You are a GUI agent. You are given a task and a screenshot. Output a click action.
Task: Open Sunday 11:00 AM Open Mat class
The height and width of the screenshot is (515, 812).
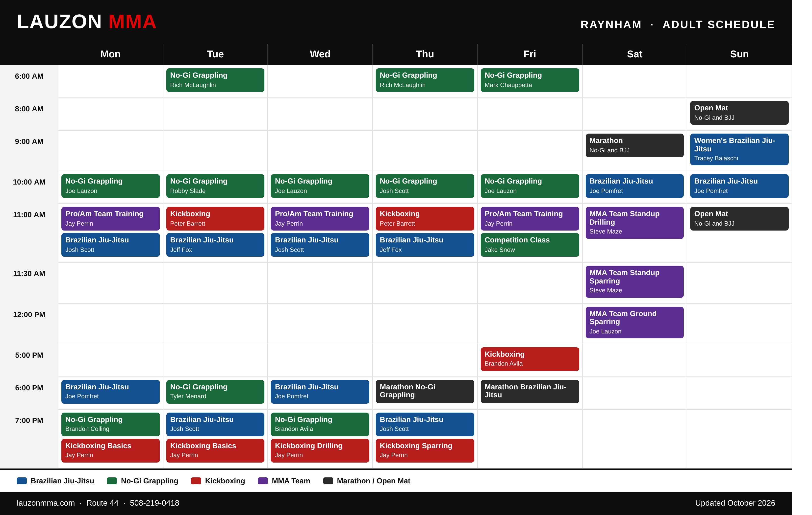click(x=739, y=219)
